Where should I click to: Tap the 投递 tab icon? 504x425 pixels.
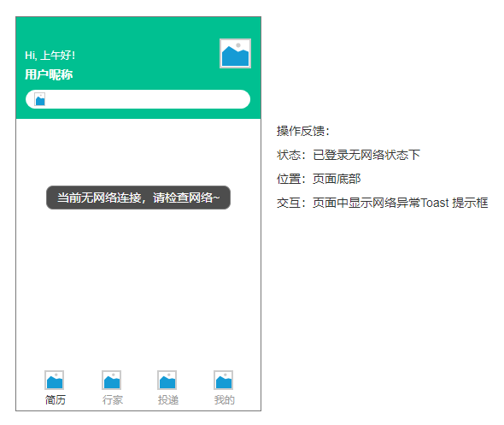point(167,380)
